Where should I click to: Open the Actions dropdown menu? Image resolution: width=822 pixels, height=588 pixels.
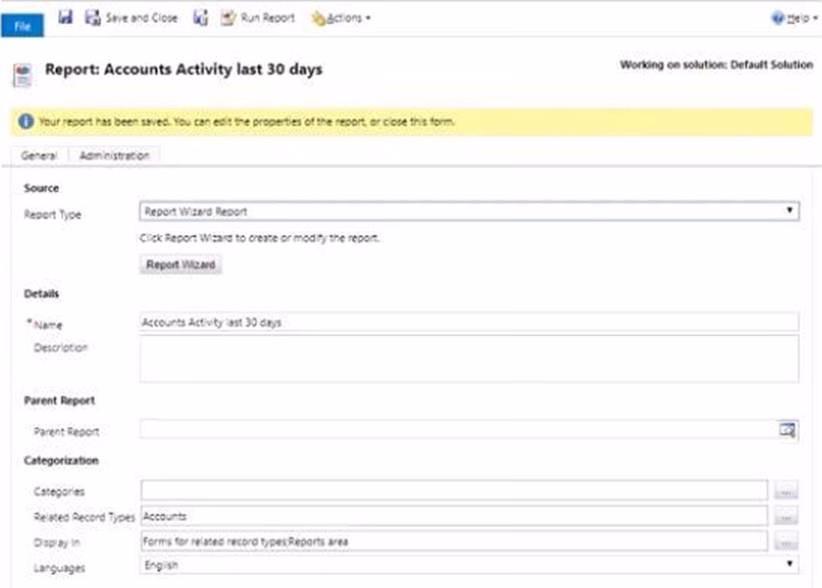pyautogui.click(x=341, y=18)
